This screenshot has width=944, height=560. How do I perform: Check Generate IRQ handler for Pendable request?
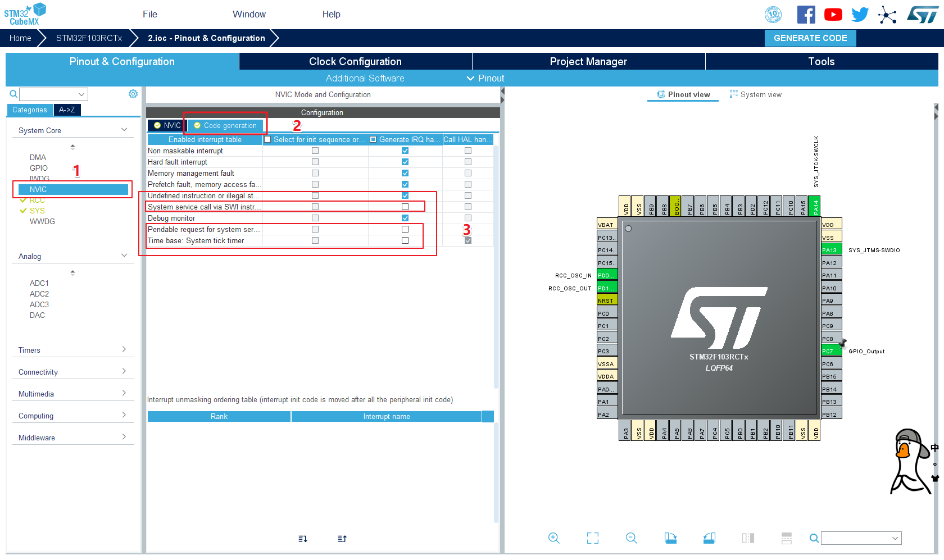(405, 229)
